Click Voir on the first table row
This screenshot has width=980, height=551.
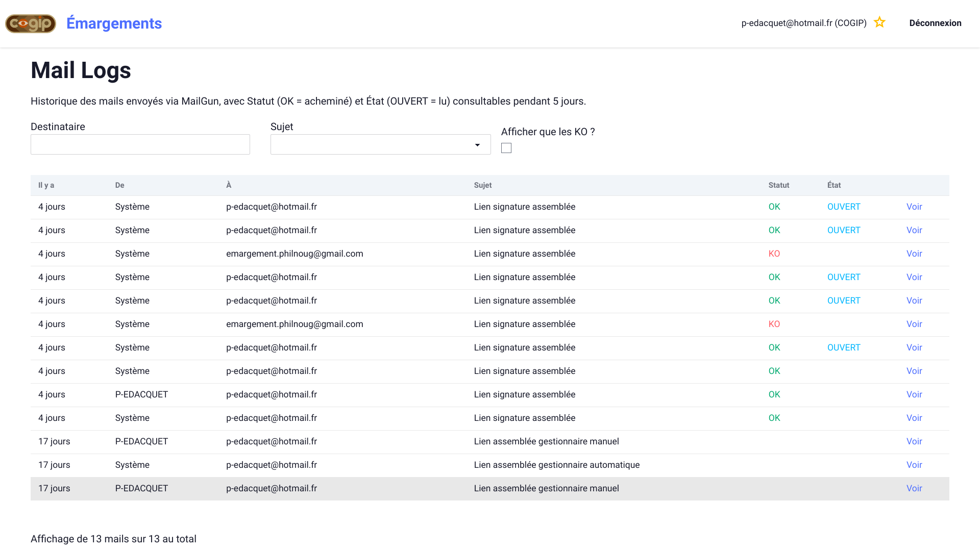pos(914,207)
